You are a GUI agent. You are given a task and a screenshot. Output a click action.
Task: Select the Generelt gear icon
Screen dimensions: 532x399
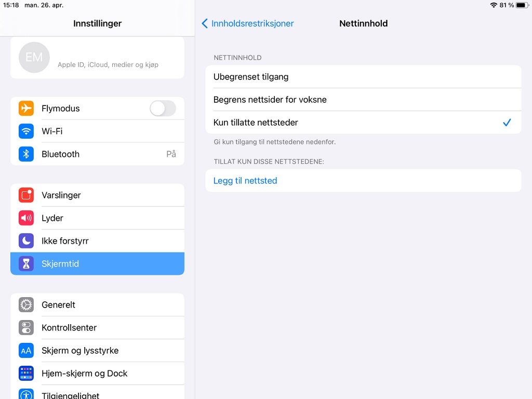tap(26, 304)
